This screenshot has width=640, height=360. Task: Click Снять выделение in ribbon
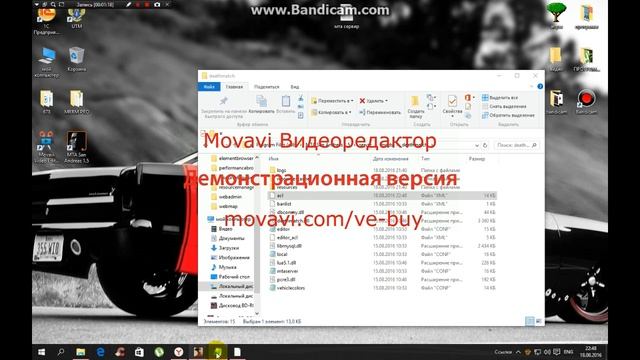click(504, 106)
